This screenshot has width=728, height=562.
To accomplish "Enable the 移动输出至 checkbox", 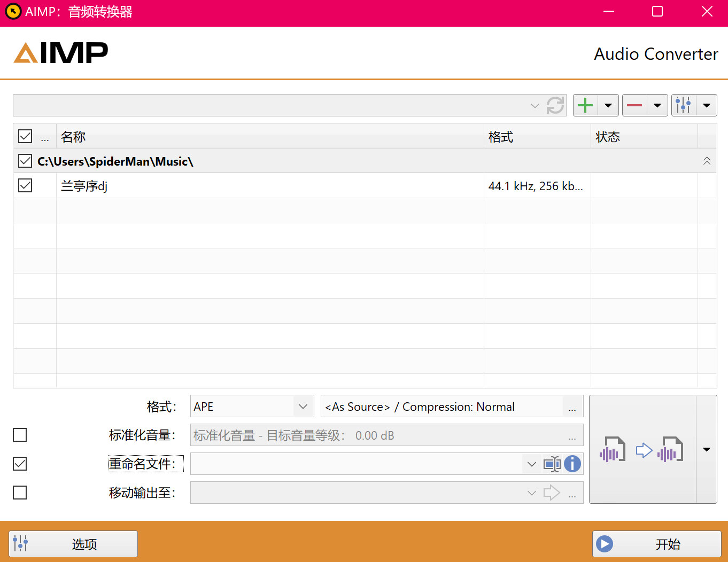I will tap(20, 492).
